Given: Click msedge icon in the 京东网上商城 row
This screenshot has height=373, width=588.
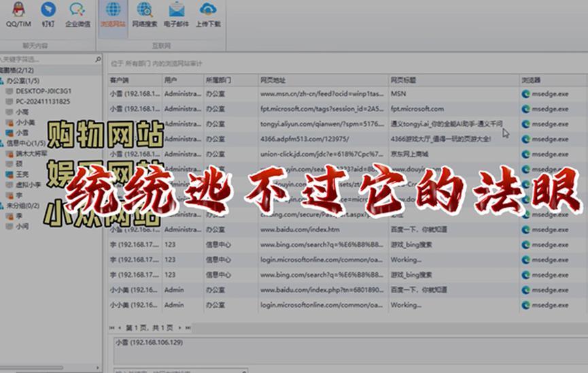Looking at the screenshot, I should [x=525, y=154].
